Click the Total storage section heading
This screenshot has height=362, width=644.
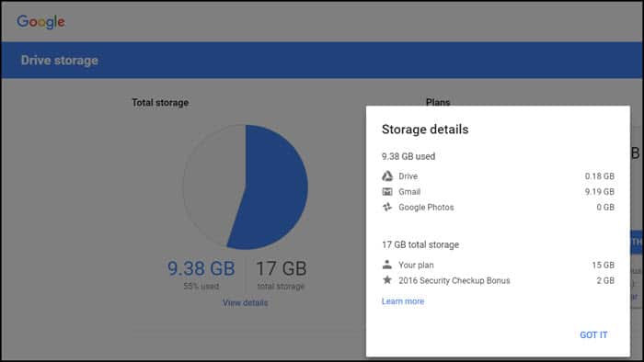[160, 103]
